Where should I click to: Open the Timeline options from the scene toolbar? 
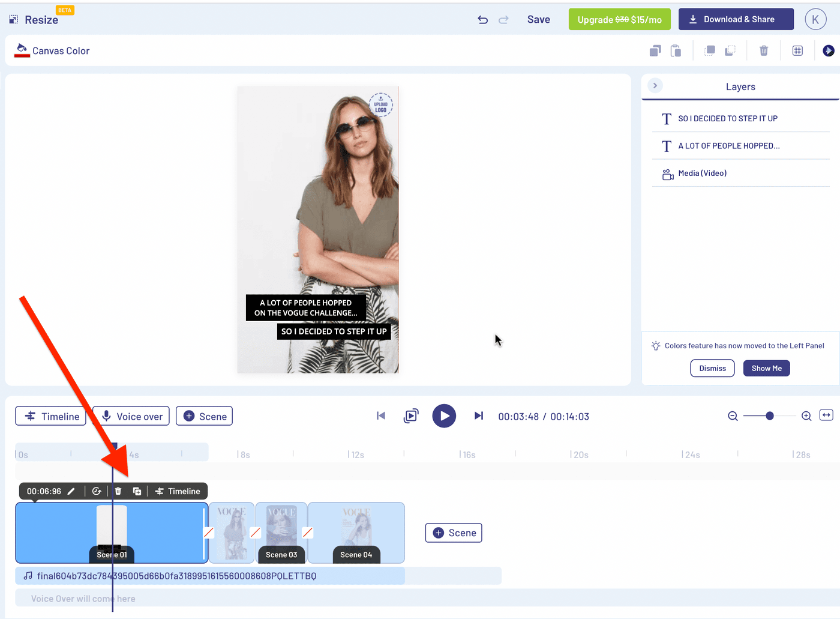coord(178,491)
